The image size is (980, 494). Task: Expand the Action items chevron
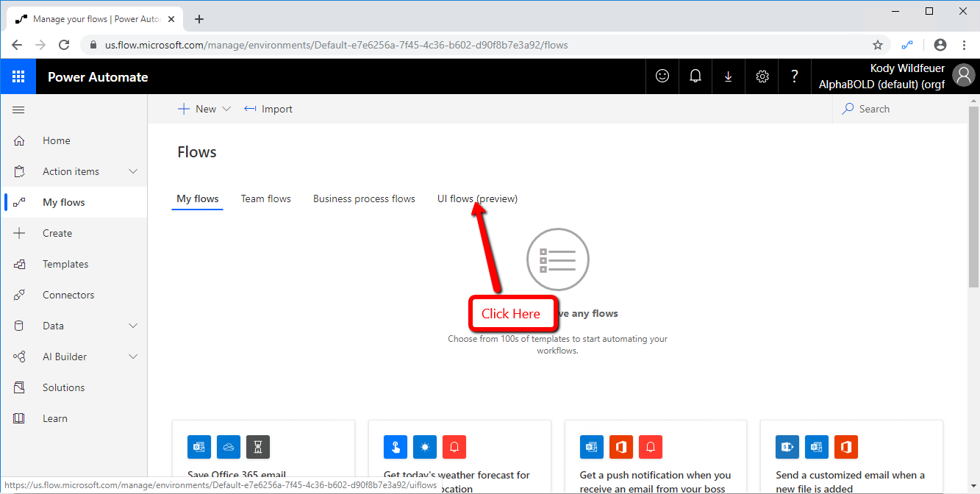133,171
